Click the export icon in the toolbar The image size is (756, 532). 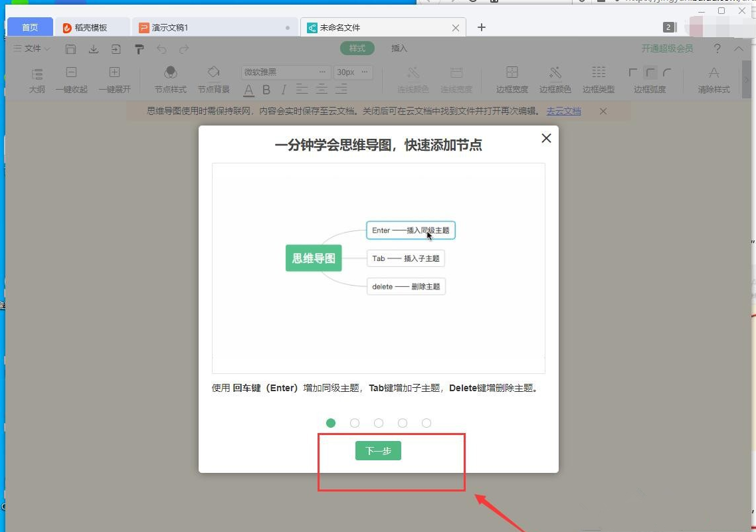tap(116, 48)
